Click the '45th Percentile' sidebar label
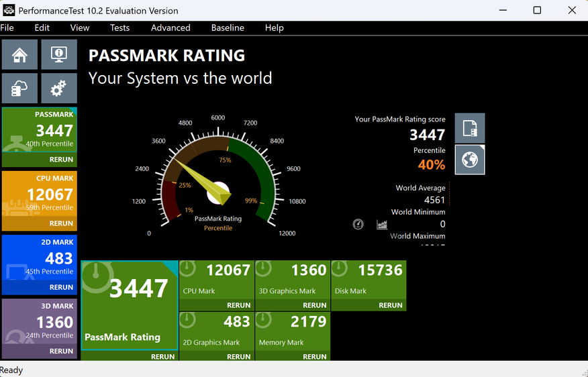 [50, 271]
